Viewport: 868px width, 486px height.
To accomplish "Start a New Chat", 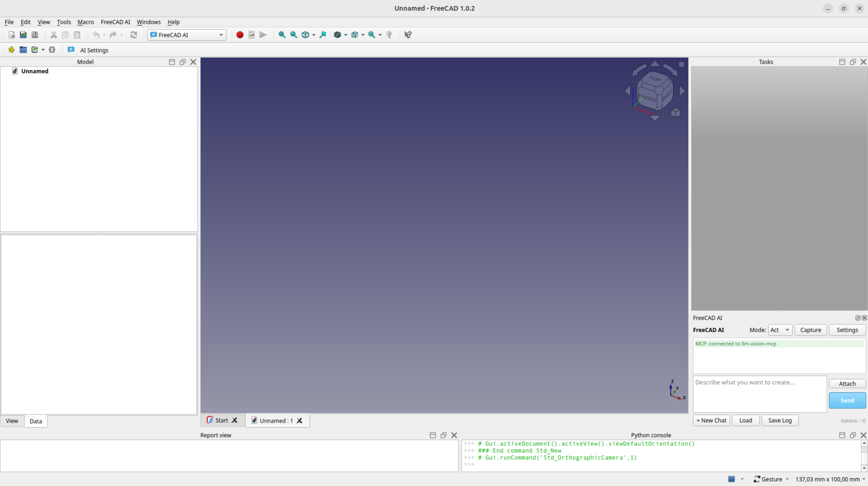I will pyautogui.click(x=711, y=420).
